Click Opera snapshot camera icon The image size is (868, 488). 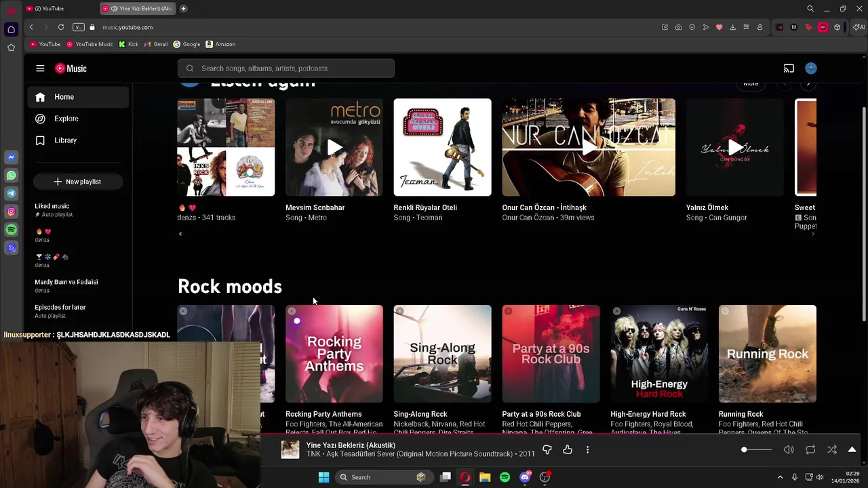point(678,27)
